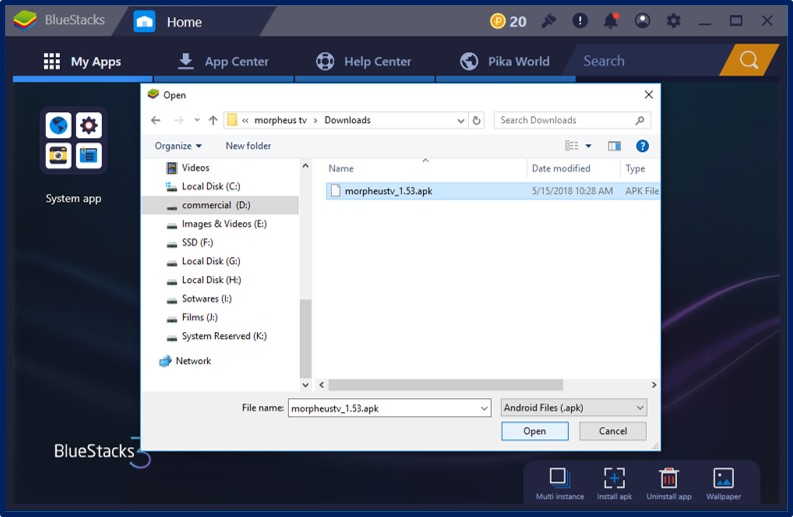Click navigation pane scroll-down arrow
The image size is (793, 517).
(305, 385)
